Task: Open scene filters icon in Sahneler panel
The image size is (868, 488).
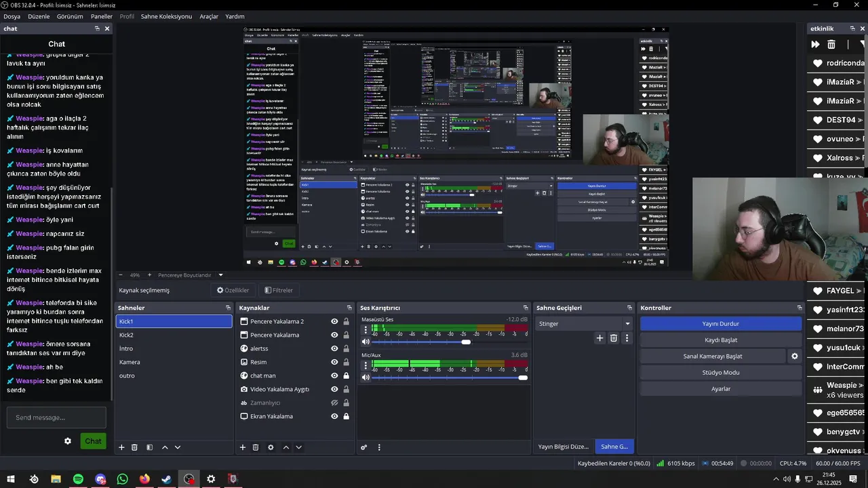Action: click(x=149, y=447)
